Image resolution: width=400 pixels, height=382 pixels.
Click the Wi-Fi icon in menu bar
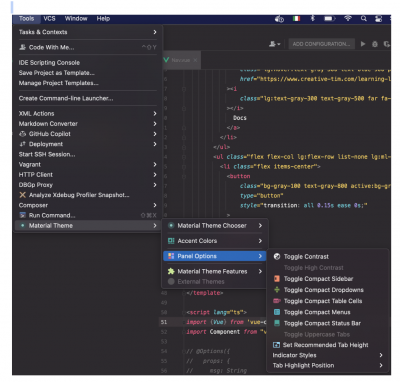(x=348, y=19)
